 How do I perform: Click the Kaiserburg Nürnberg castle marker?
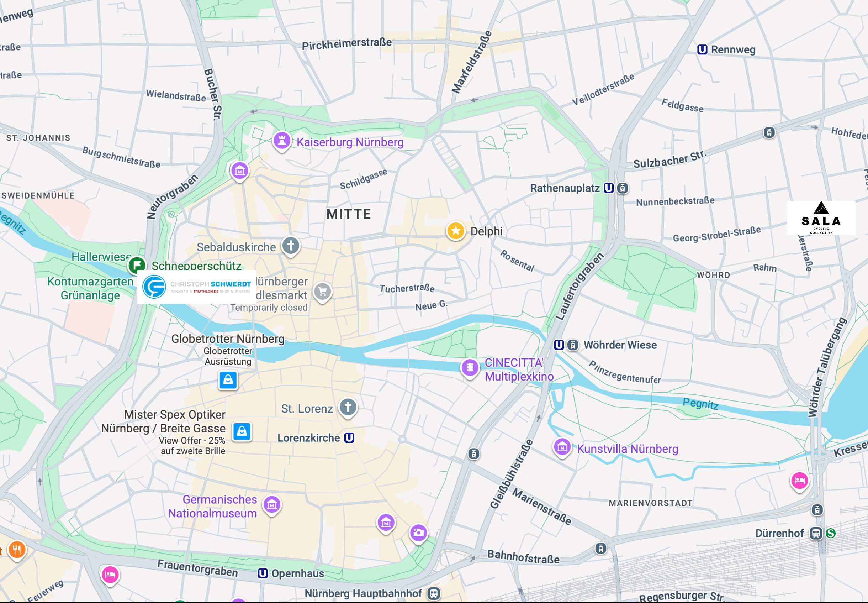[282, 141]
